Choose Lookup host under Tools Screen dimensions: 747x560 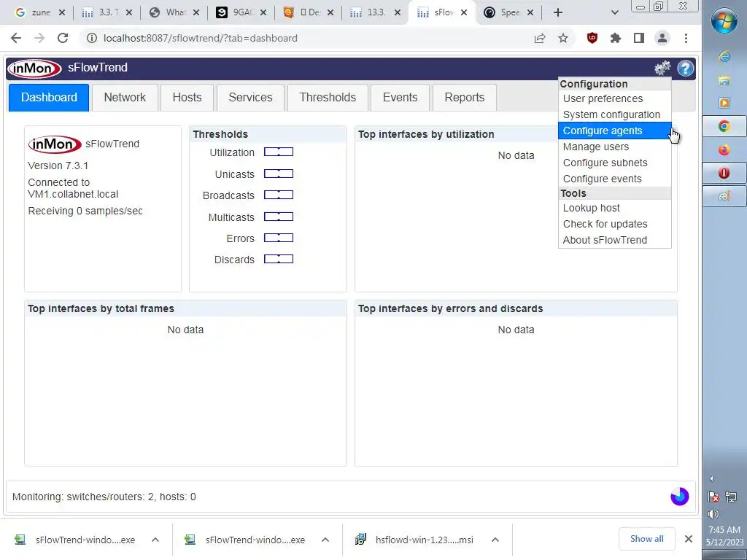[614, 208]
